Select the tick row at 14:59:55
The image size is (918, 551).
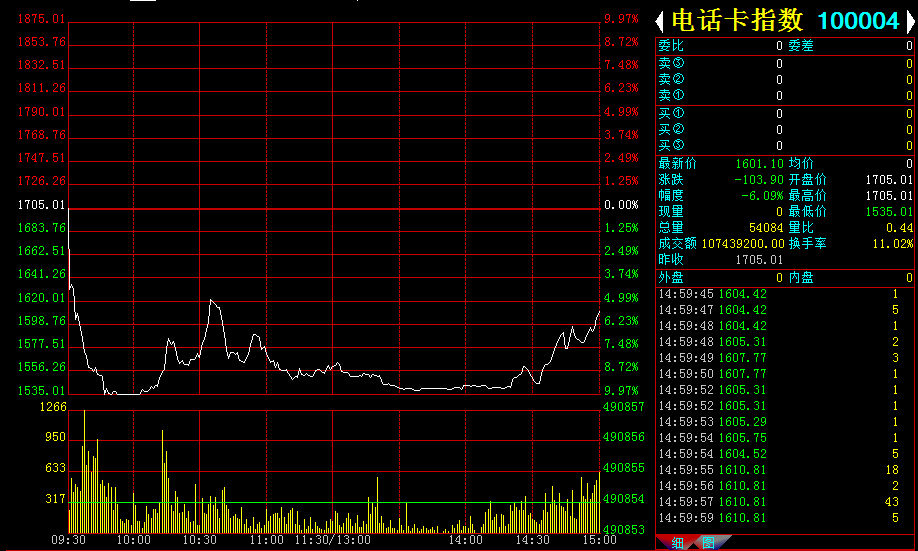[x=785, y=470]
